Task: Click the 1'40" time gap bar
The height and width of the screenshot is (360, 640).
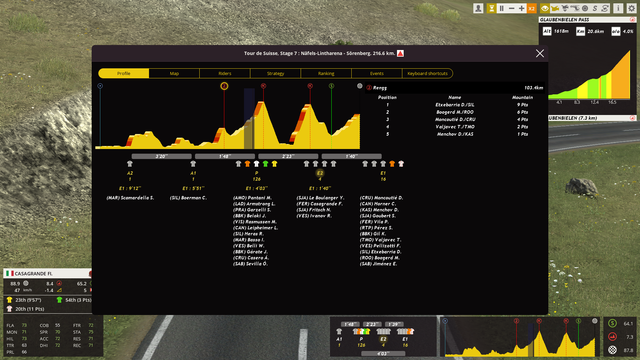Action: 351,156
